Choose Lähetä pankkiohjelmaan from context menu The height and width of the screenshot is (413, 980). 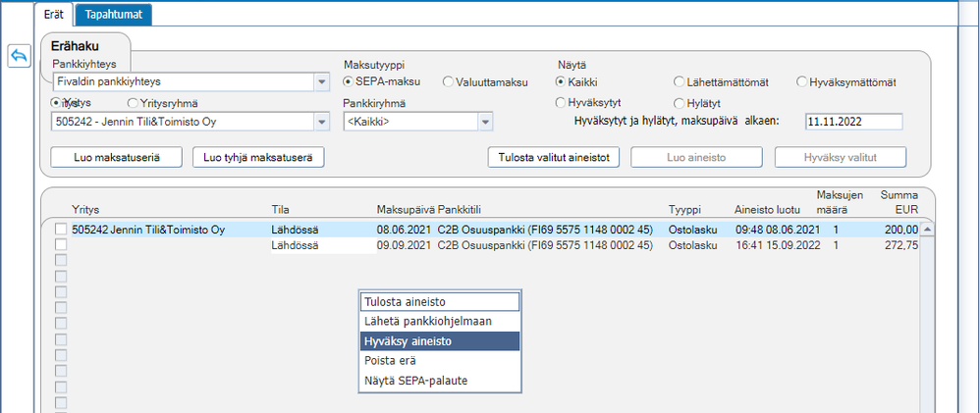click(440, 321)
